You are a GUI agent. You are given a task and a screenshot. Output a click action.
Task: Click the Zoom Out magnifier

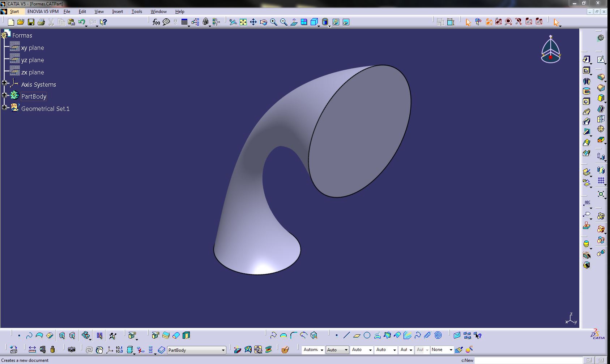point(284,22)
